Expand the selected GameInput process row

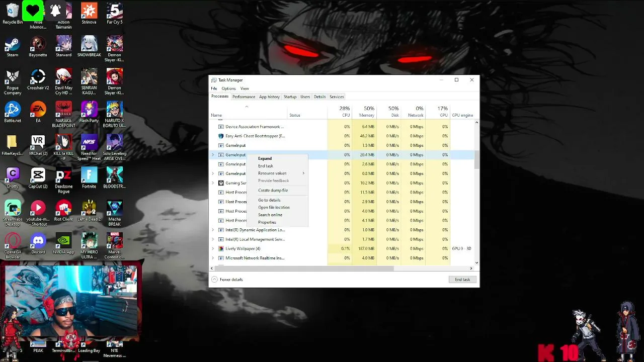coord(213,155)
